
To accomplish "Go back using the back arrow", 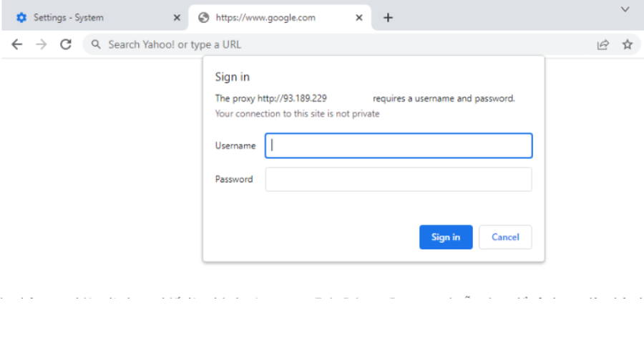I will 17,44.
